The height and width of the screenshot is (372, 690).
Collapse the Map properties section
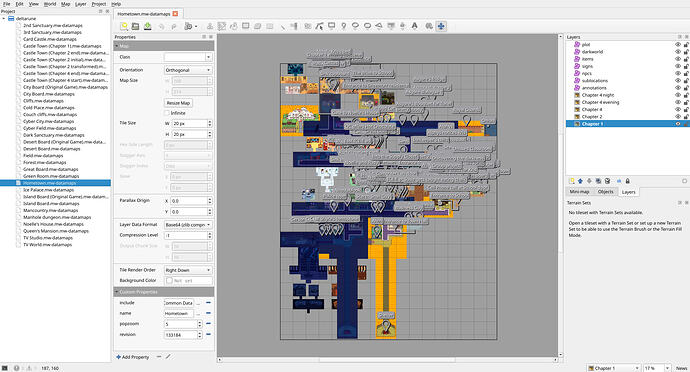pos(117,46)
